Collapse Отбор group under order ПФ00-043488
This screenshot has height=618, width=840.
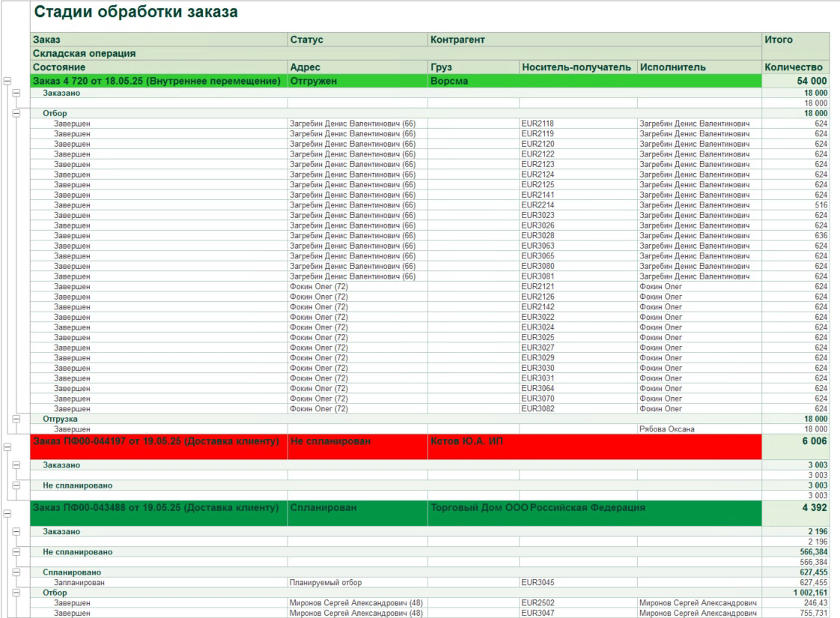click(x=16, y=593)
